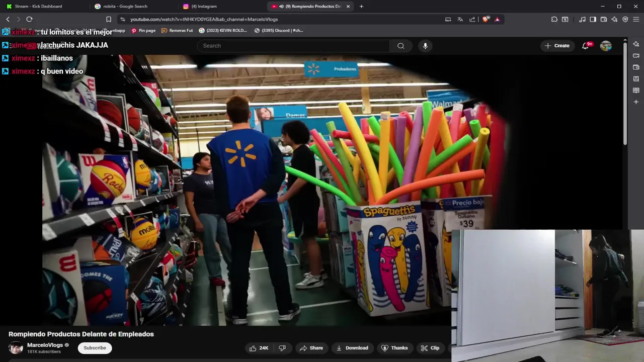Screen dimensions: 644x362
Task: Open the Discord bookmark
Action: pyautogui.click(x=279, y=30)
